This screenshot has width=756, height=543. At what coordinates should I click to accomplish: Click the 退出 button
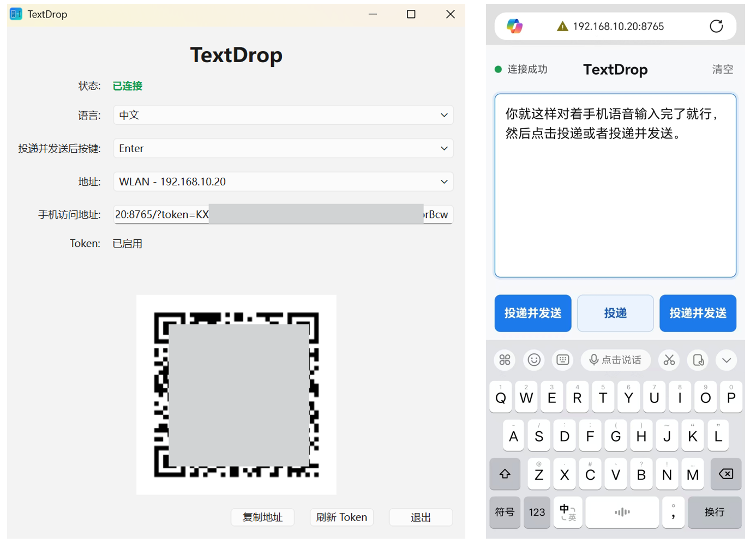pos(421,517)
